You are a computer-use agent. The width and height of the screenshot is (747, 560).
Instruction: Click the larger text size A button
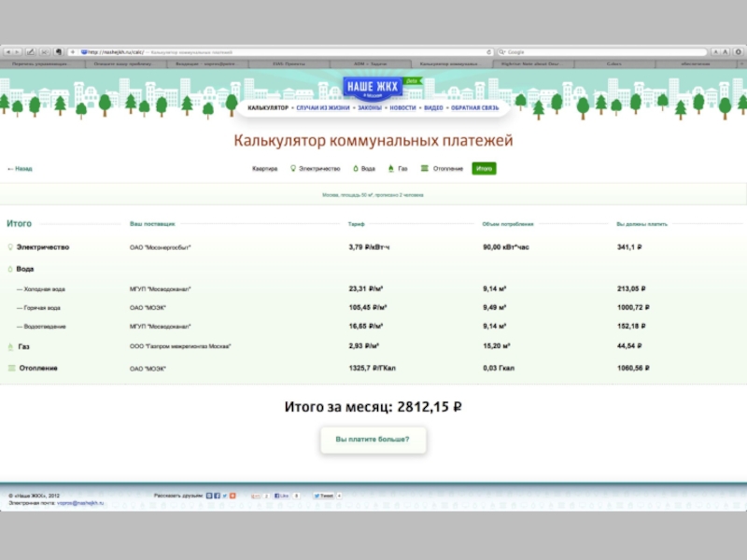coord(726,52)
